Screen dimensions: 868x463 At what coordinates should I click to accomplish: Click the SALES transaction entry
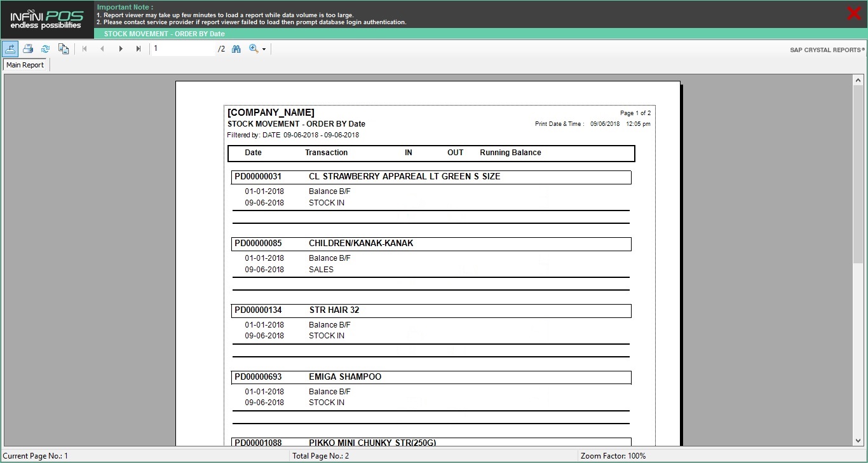321,269
